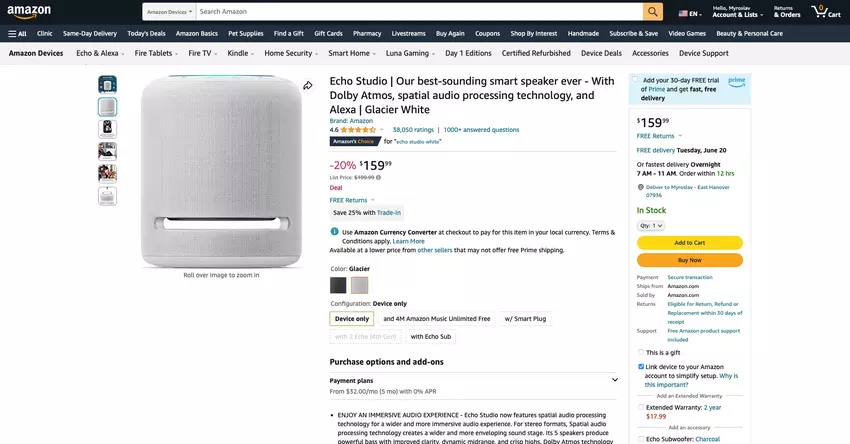Open the Qty quantity dropdown

[x=651, y=226]
